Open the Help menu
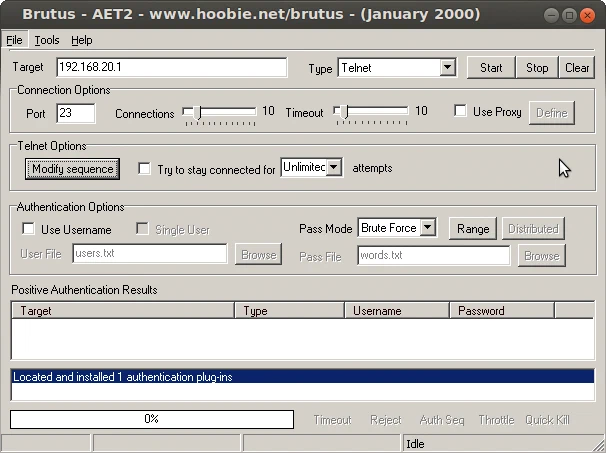This screenshot has height=453, width=606. 82,40
